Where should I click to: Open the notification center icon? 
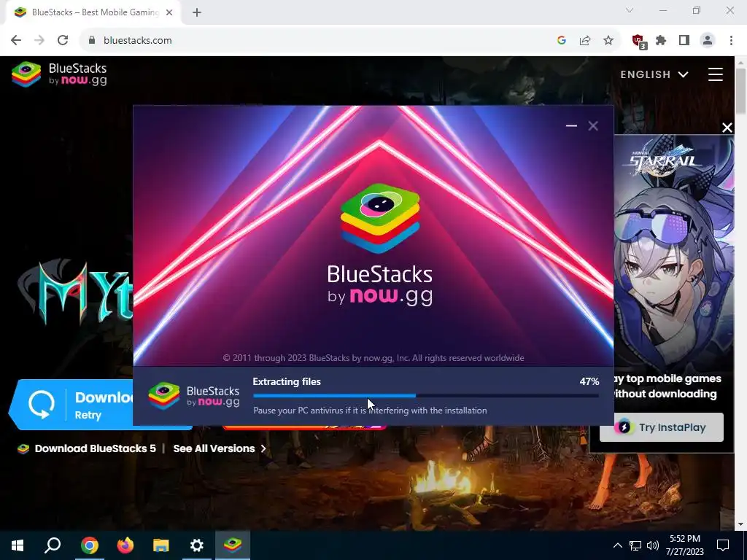point(723,545)
